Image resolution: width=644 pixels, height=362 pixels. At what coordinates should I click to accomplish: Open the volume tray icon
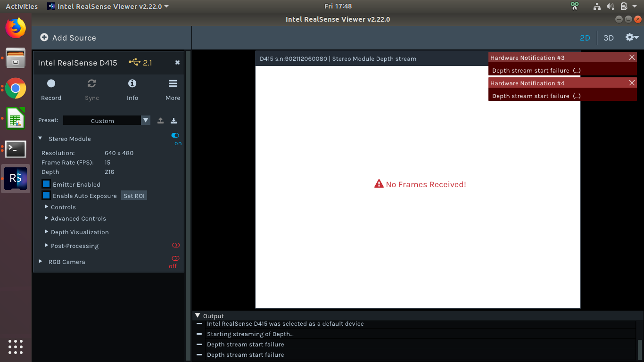pos(610,6)
